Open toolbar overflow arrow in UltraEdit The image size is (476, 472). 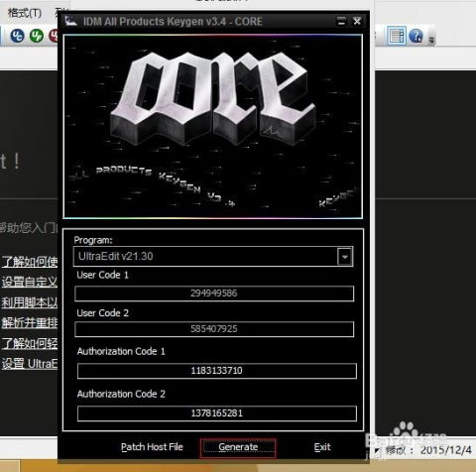point(431,40)
